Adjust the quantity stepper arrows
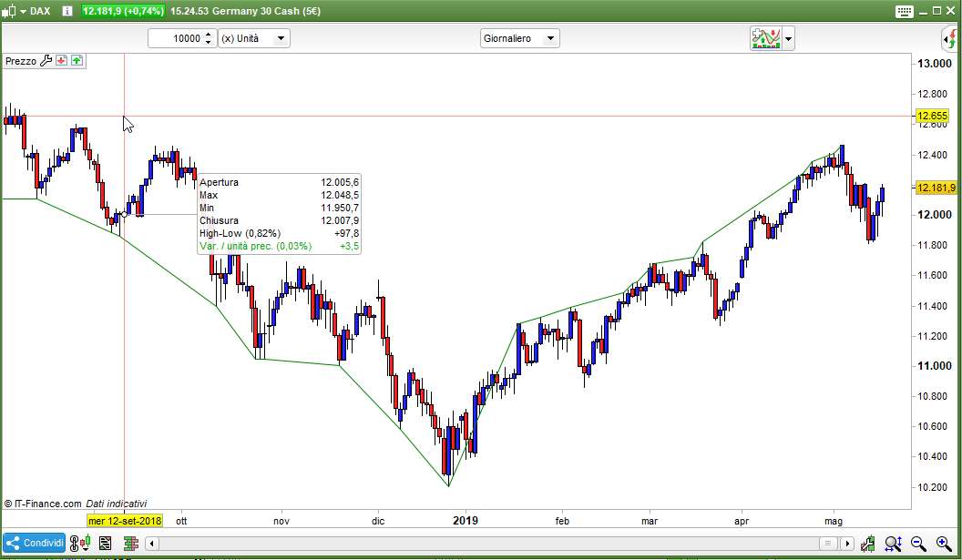This screenshot has height=560, width=962. (209, 38)
